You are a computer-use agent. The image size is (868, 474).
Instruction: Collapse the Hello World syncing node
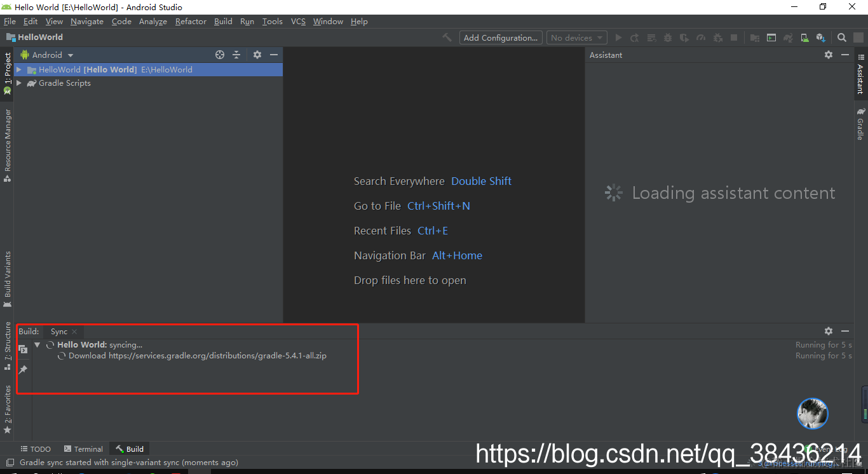coord(37,345)
